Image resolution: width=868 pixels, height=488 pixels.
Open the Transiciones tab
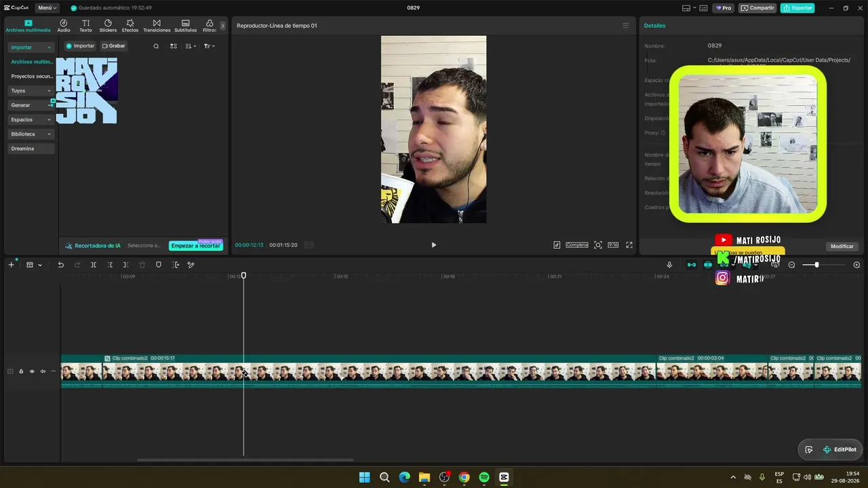click(x=157, y=26)
